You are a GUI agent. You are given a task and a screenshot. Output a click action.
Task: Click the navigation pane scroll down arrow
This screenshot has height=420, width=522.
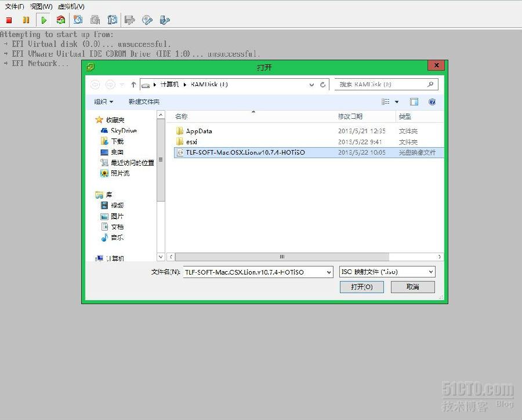(161, 257)
